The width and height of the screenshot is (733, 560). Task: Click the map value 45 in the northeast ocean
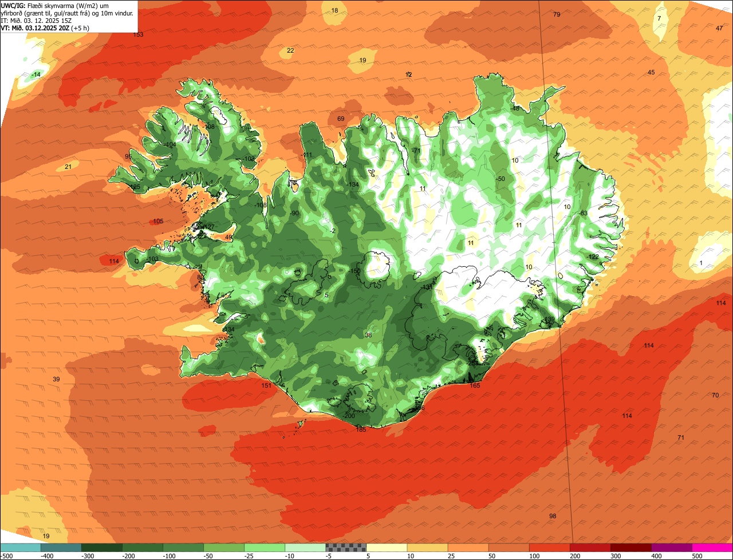651,72
